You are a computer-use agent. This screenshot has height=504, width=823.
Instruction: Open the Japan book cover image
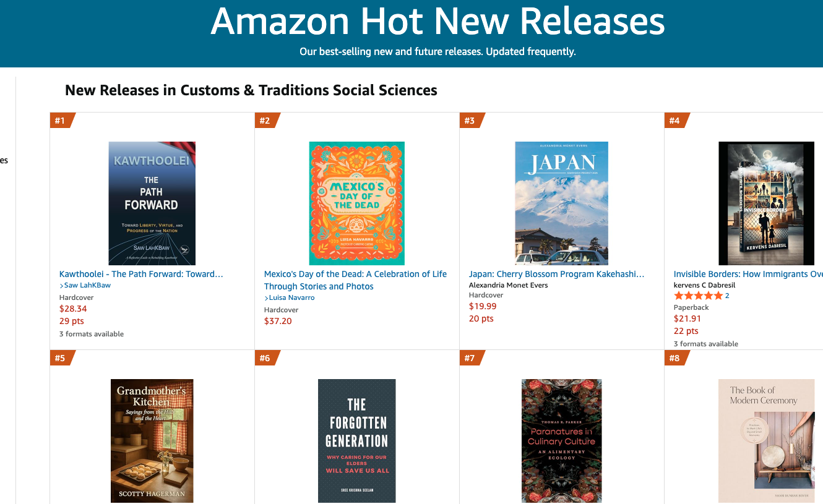[562, 203]
